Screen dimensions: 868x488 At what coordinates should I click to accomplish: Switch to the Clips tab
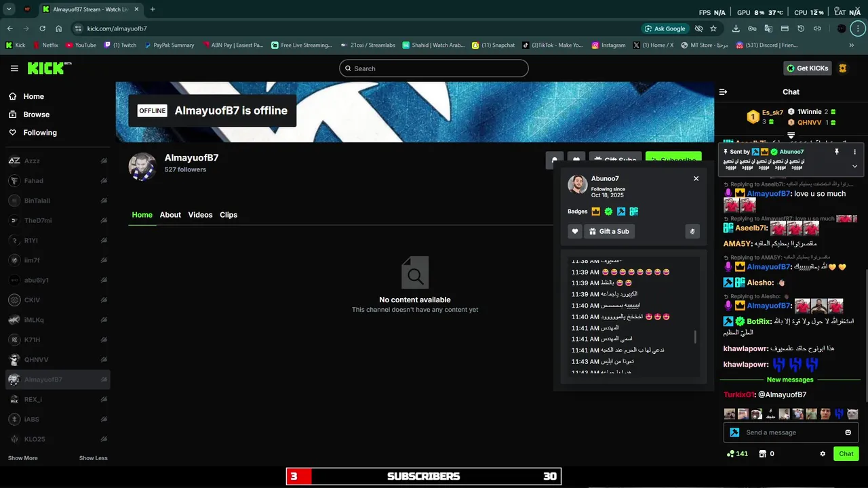pyautogui.click(x=229, y=215)
